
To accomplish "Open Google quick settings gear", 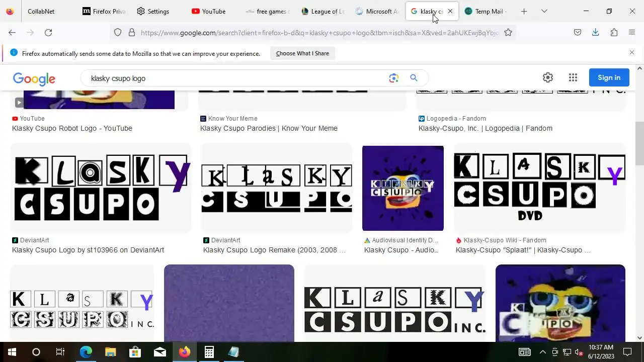I will (x=548, y=77).
